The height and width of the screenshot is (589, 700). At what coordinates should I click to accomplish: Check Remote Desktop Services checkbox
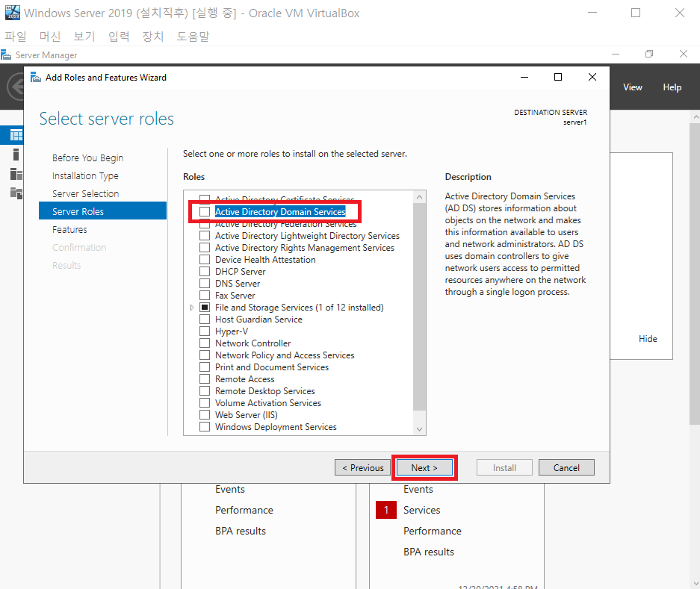[205, 391]
